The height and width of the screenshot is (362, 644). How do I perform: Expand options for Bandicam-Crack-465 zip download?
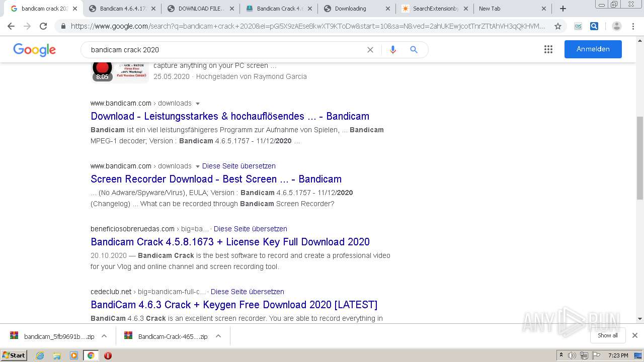(218, 336)
